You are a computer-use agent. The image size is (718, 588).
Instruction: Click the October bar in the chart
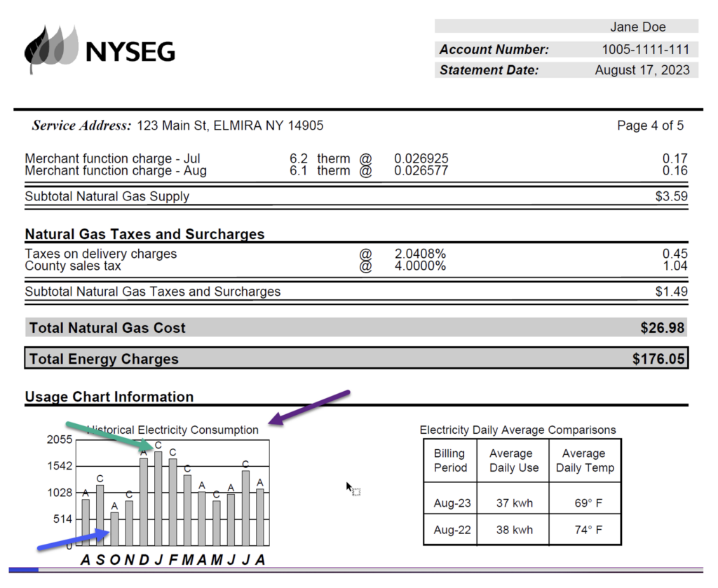coord(114,529)
